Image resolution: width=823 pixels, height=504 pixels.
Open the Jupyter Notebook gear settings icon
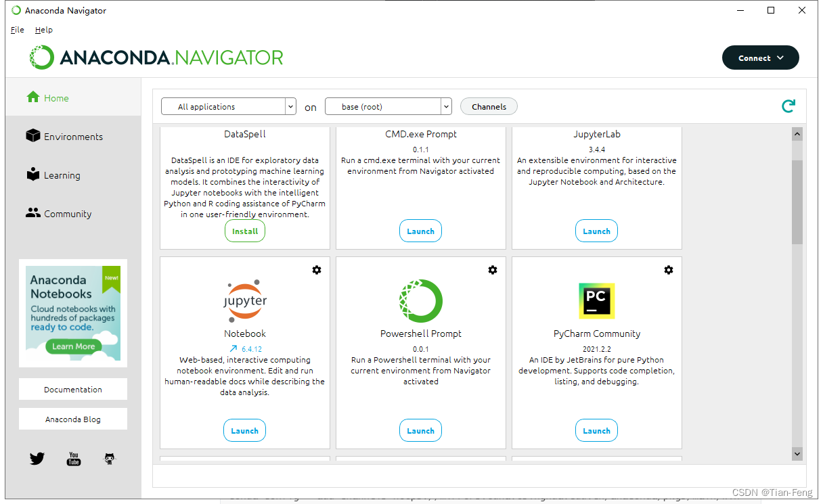pyautogui.click(x=317, y=270)
